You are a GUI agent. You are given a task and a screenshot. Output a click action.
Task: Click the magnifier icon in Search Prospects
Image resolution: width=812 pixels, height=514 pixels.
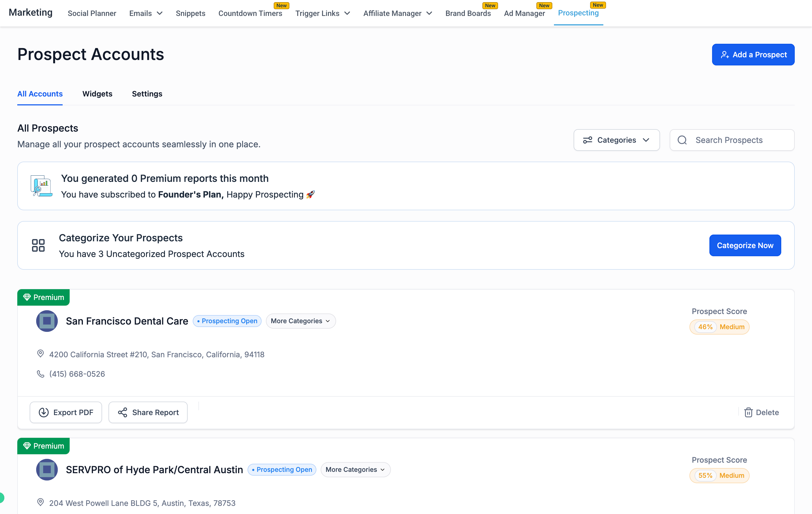682,140
